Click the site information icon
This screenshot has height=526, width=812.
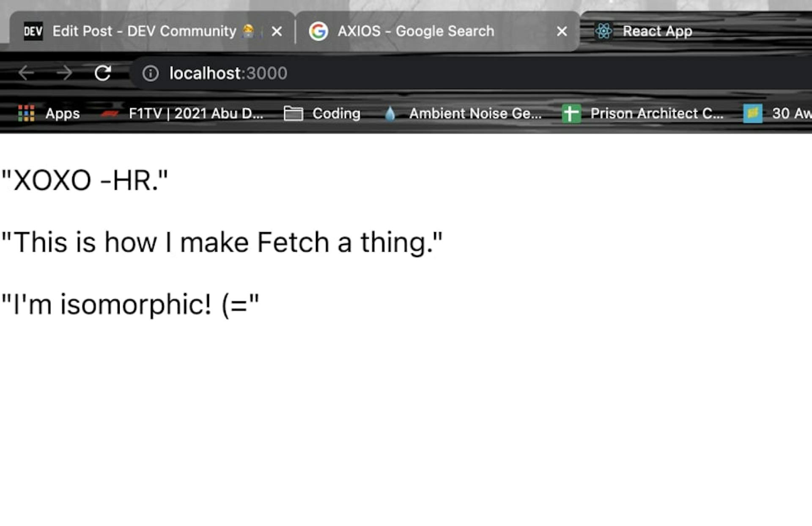[x=152, y=73]
